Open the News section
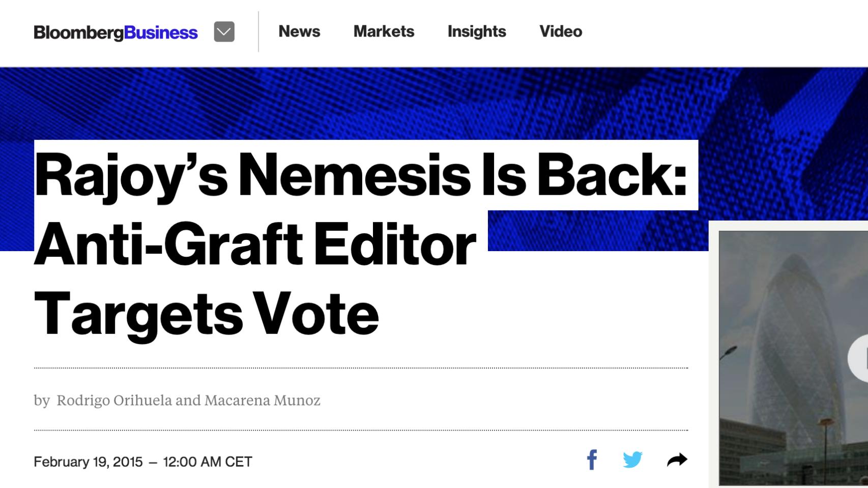868x488 pixels. [x=299, y=32]
